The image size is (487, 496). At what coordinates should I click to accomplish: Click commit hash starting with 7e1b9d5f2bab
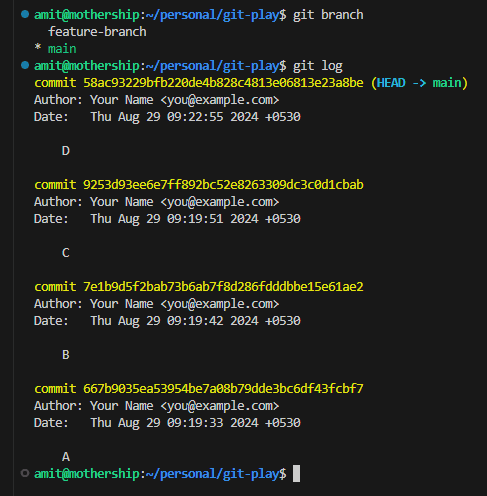pyautogui.click(x=223, y=287)
